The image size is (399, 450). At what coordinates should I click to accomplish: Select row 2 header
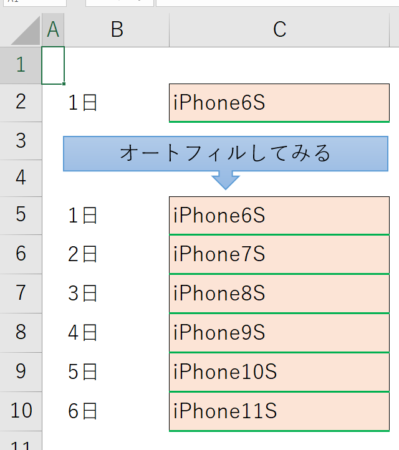click(21, 102)
